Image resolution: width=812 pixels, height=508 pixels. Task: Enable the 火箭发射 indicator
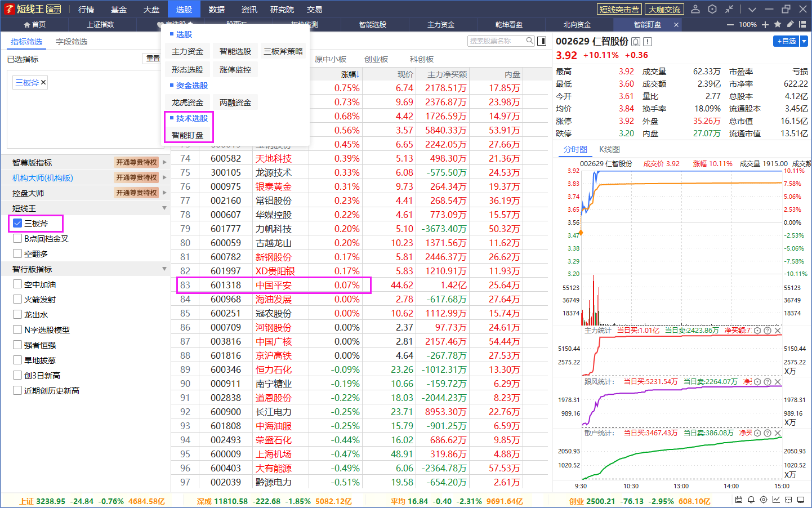click(17, 300)
